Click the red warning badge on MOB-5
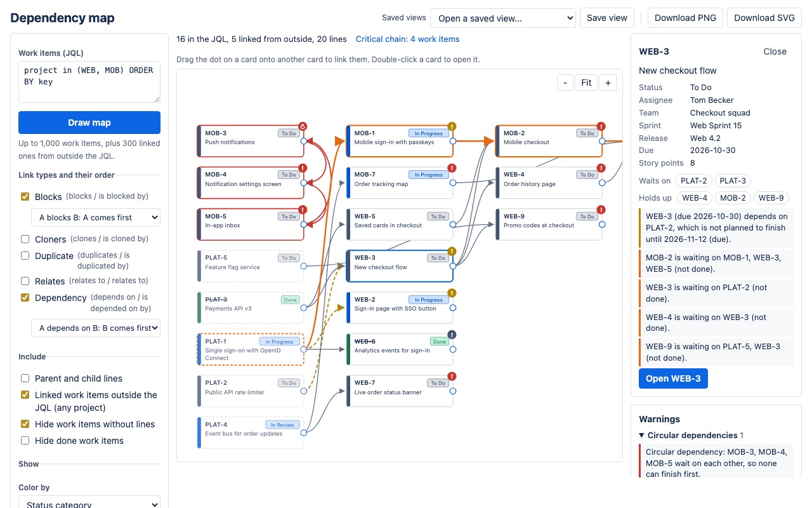 pos(303,210)
